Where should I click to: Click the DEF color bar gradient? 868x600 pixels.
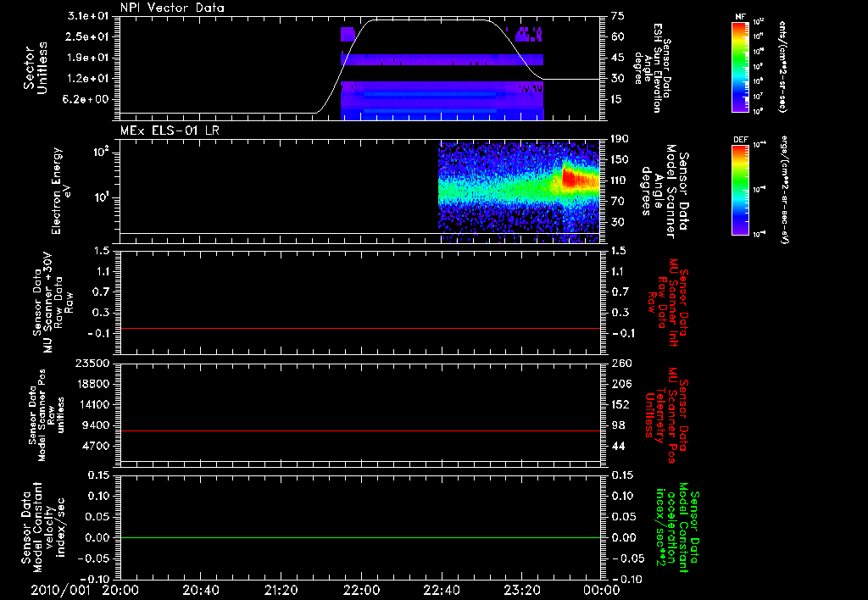[x=741, y=190]
